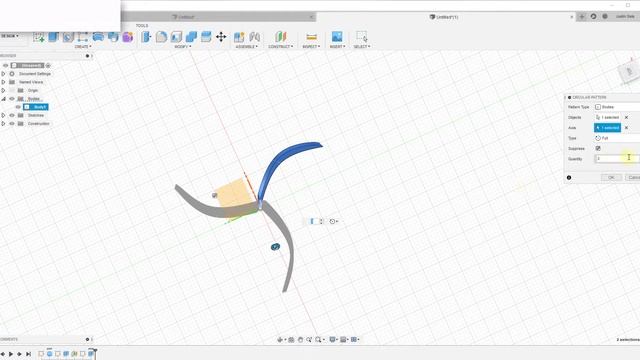The height and width of the screenshot is (360, 640).
Task: Expand the Document Settings tree node
Action: (x=3, y=74)
